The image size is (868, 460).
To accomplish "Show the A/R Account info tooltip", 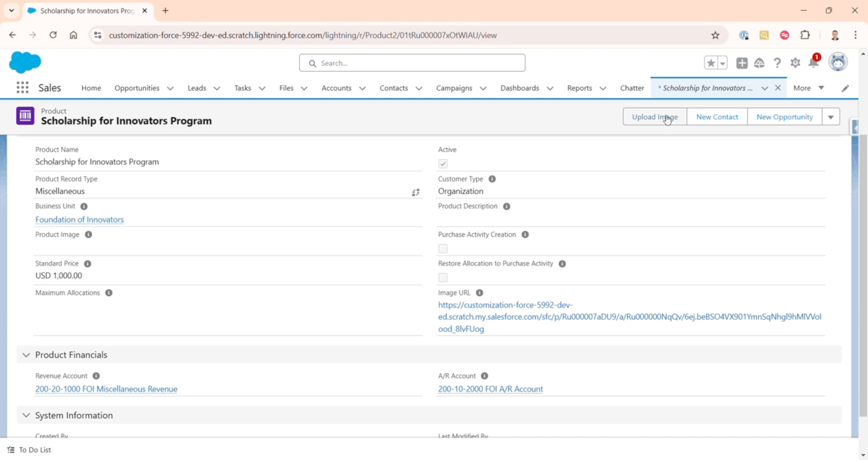I will (484, 376).
